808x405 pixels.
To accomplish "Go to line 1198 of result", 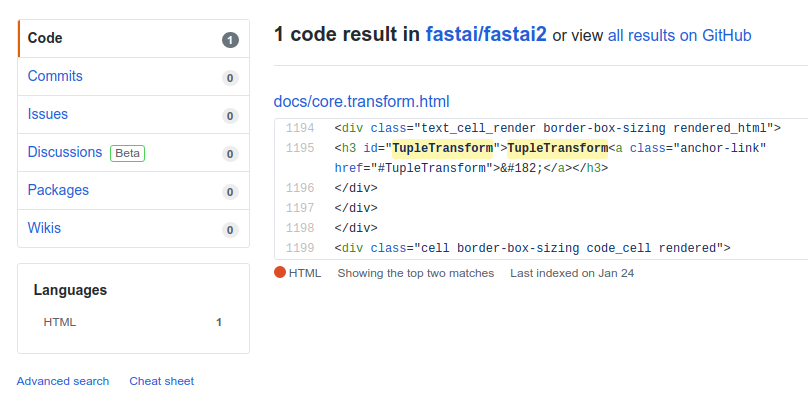I will (300, 228).
